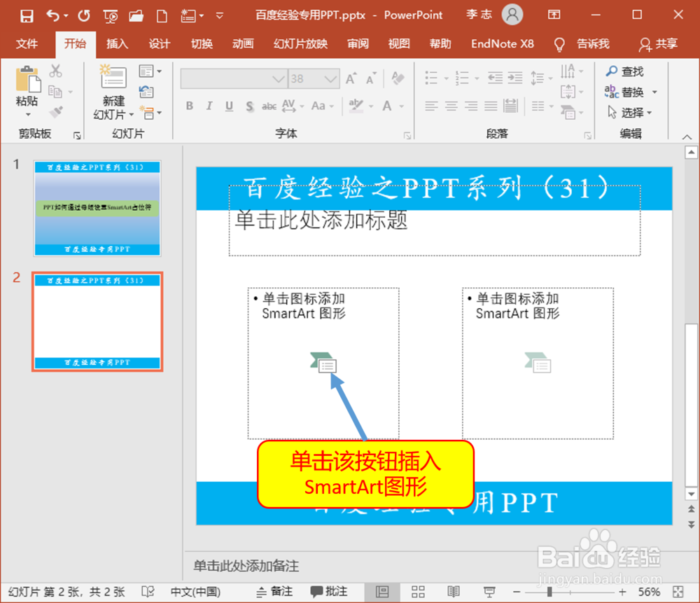700x603 pixels.
Task: Click the New blank document icon
Action: [162, 17]
